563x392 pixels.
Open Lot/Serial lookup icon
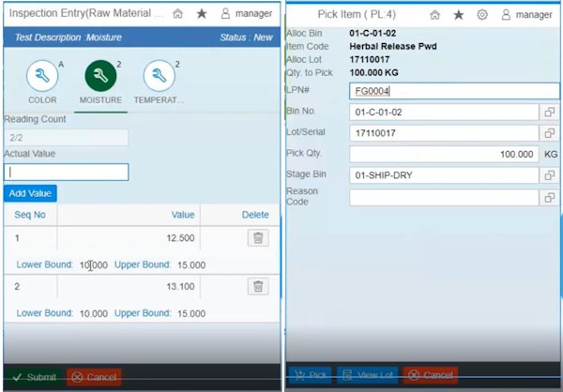549,133
